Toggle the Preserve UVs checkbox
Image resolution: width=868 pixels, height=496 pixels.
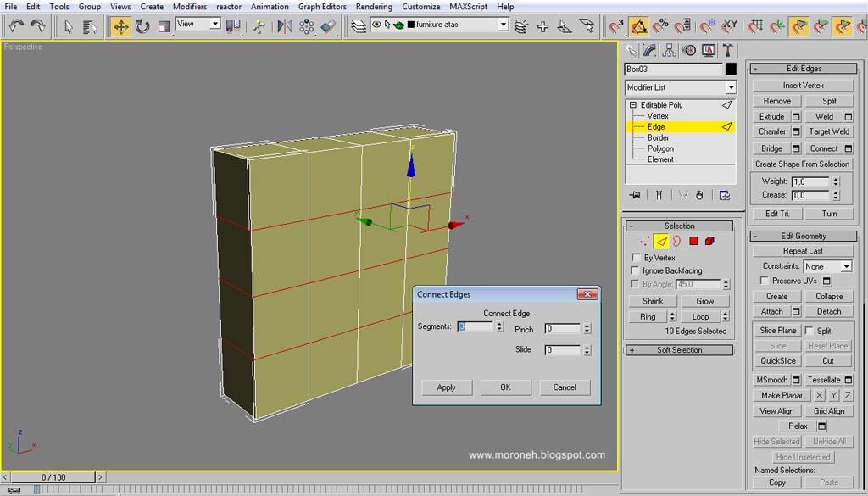point(765,281)
